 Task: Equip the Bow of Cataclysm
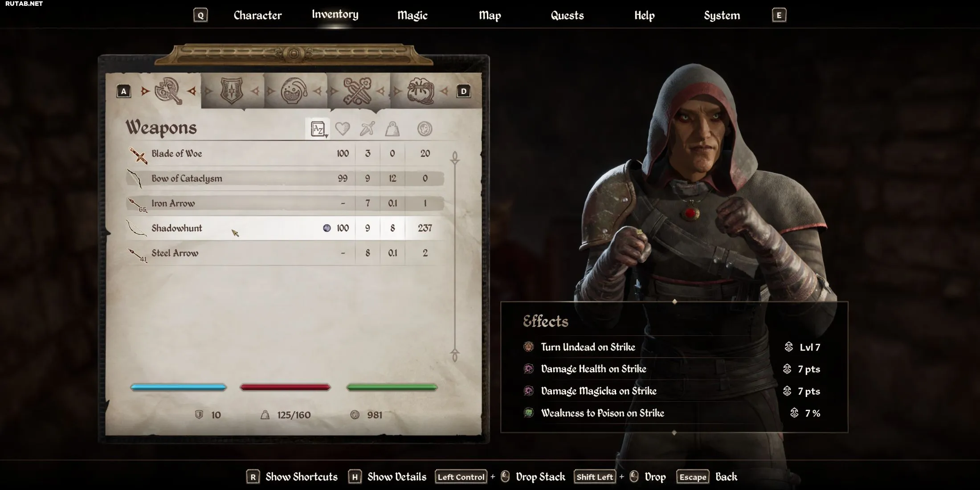(x=285, y=178)
